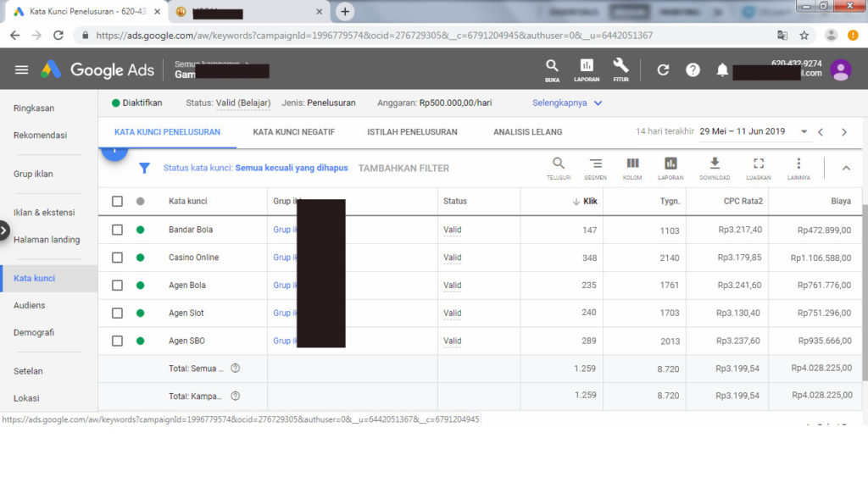Open the FITUR tools wrench icon

(x=620, y=70)
